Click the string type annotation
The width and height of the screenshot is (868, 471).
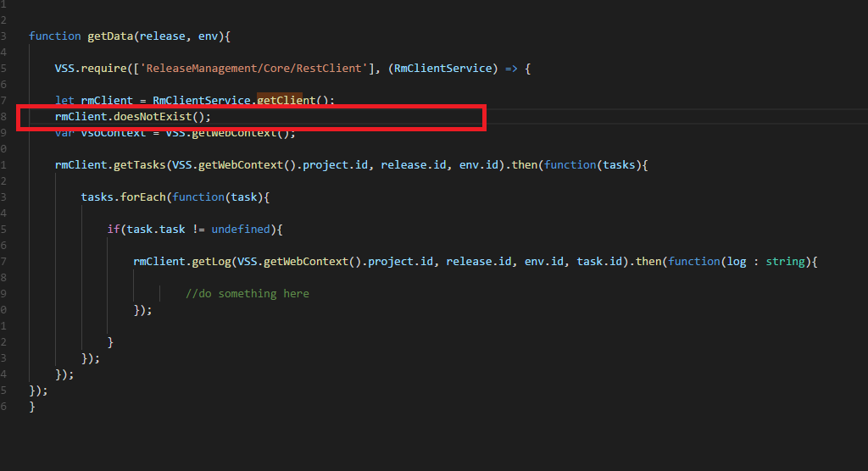[785, 261]
